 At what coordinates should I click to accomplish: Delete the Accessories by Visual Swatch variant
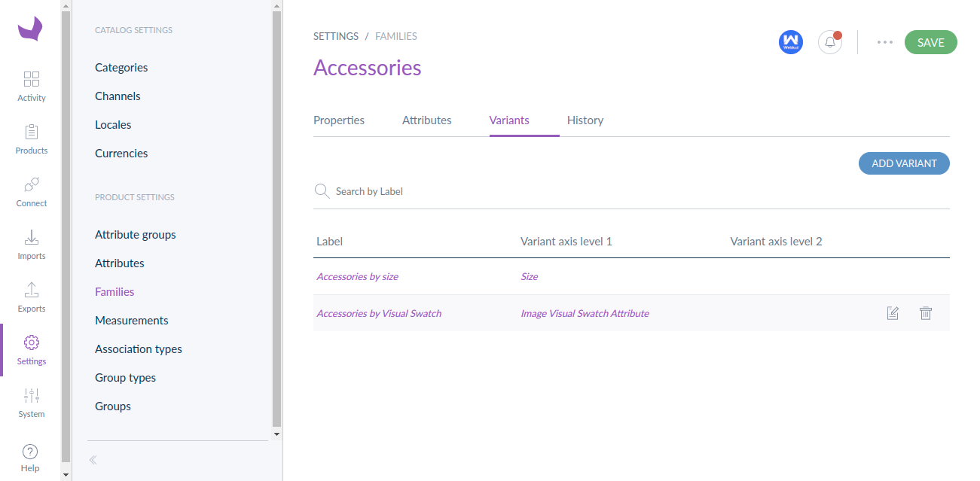coord(926,313)
